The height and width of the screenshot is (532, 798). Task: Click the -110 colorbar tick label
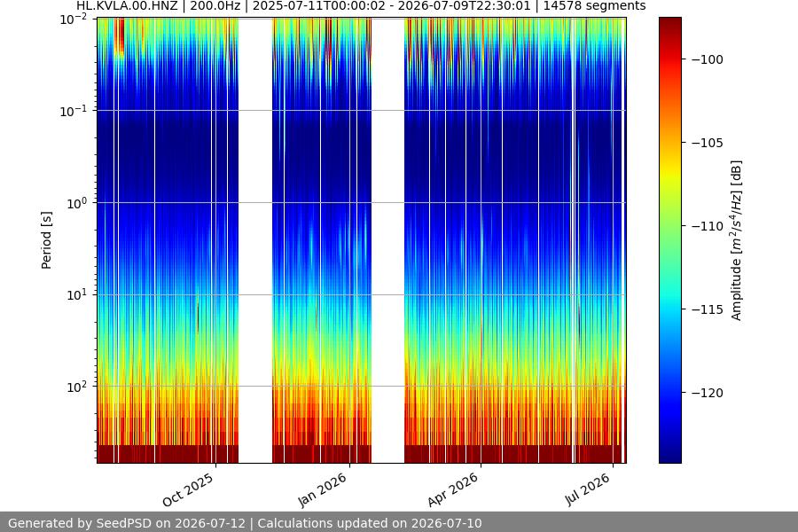point(708,226)
